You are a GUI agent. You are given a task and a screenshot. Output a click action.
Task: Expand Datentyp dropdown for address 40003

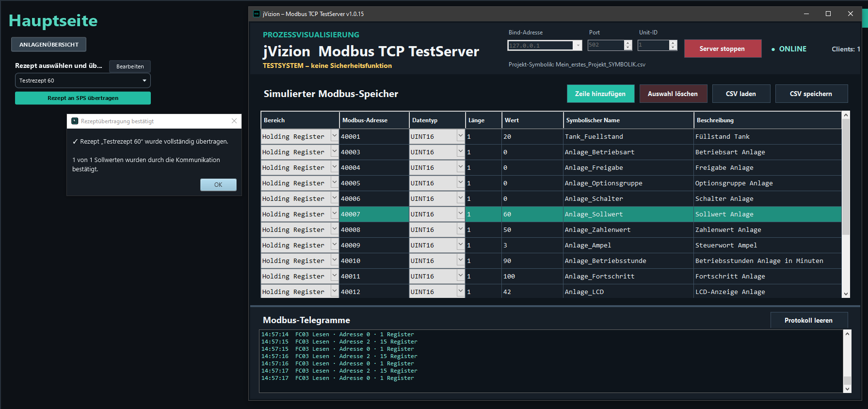[460, 152]
